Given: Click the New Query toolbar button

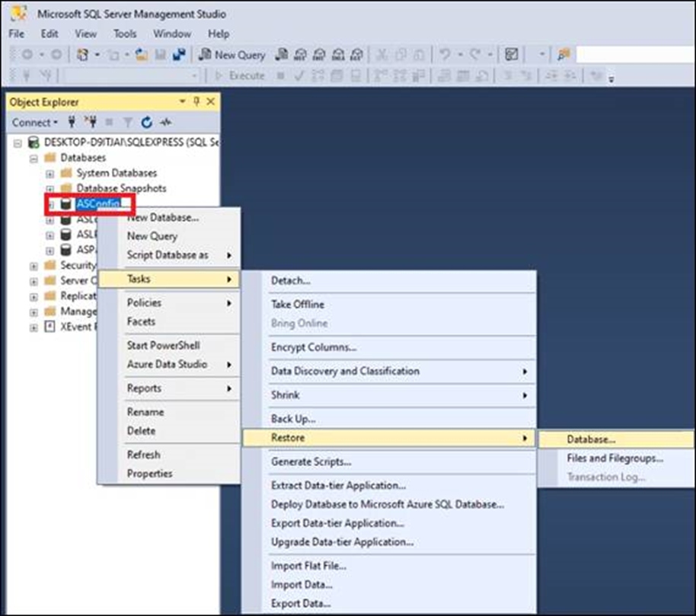Looking at the screenshot, I should click(x=231, y=55).
